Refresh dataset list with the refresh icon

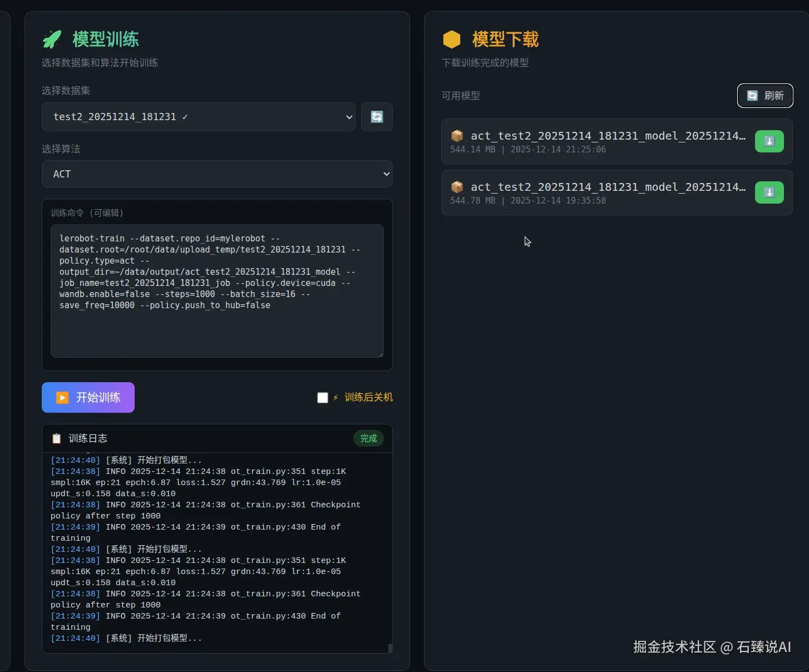tap(377, 117)
